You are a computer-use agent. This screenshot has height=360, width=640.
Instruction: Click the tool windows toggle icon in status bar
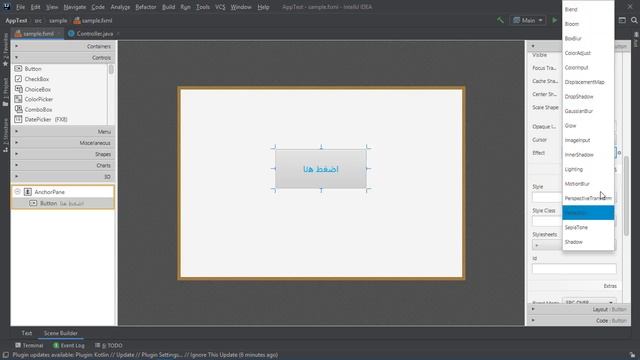(x=6, y=355)
